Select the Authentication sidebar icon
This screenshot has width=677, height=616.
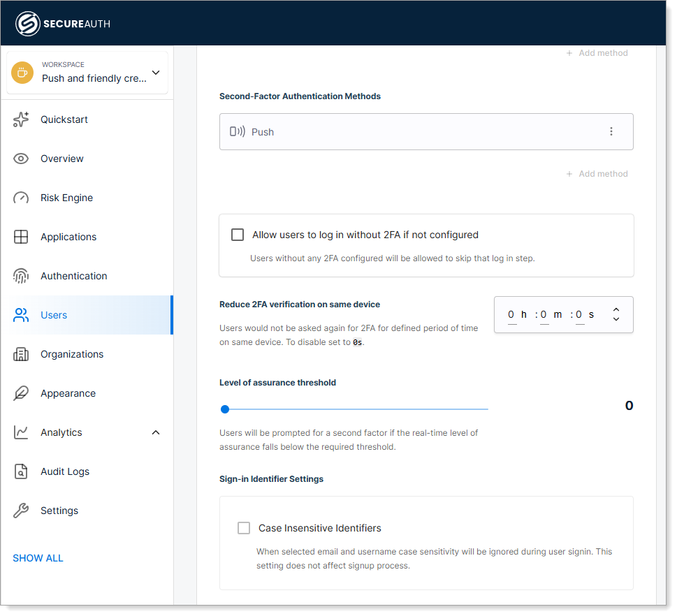tap(22, 276)
